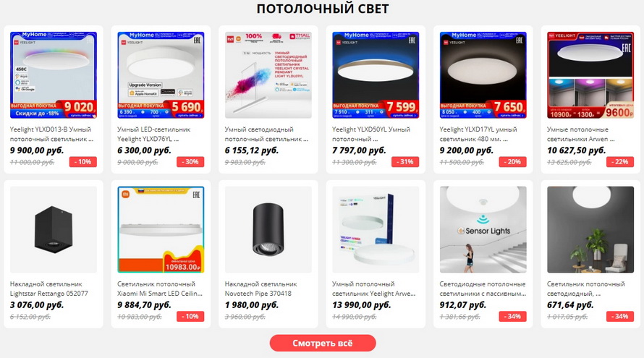
Task: Open the Накладной светильник Novotech Pipe title
Action: coord(260,289)
